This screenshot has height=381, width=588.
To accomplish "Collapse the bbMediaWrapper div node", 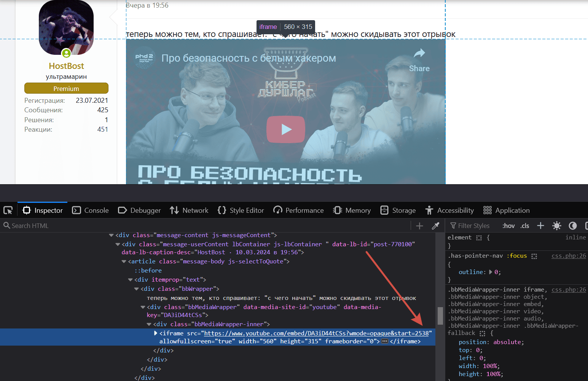I will click(x=143, y=307).
